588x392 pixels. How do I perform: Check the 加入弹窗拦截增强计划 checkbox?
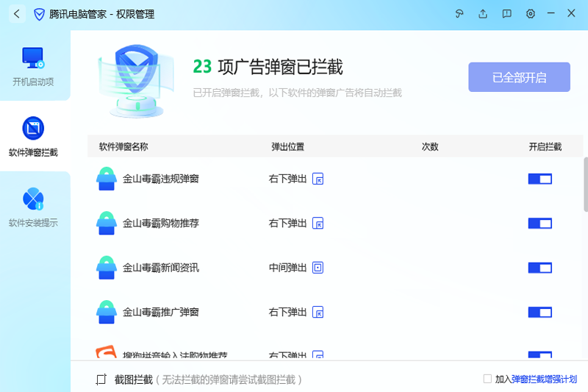click(x=487, y=379)
